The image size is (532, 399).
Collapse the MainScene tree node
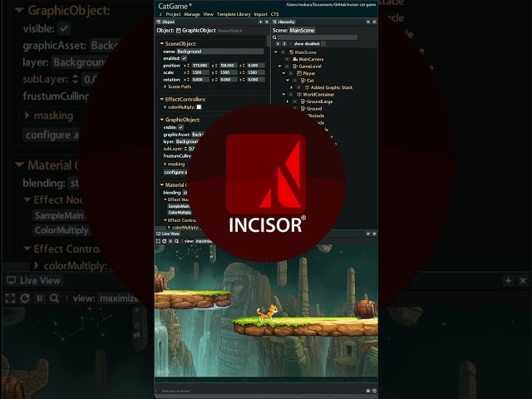click(x=276, y=52)
